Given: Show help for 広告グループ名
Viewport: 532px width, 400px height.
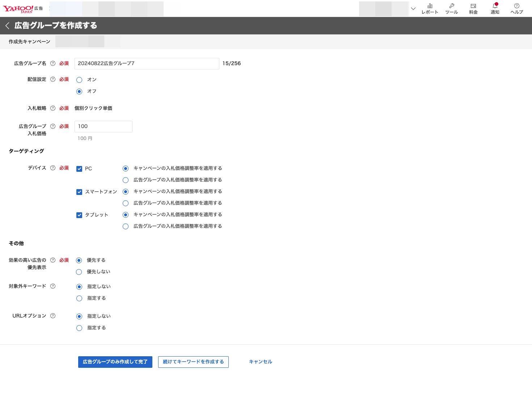Looking at the screenshot, I should coord(53,63).
